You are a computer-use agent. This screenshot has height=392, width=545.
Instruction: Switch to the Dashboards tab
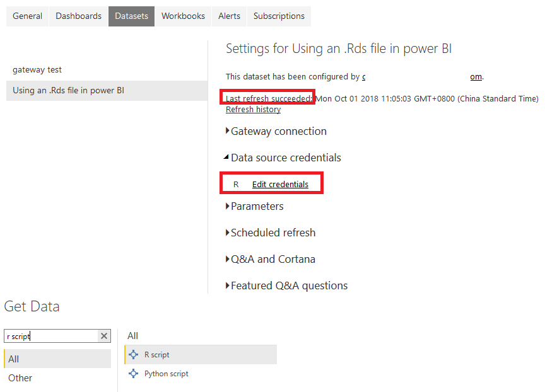(79, 16)
